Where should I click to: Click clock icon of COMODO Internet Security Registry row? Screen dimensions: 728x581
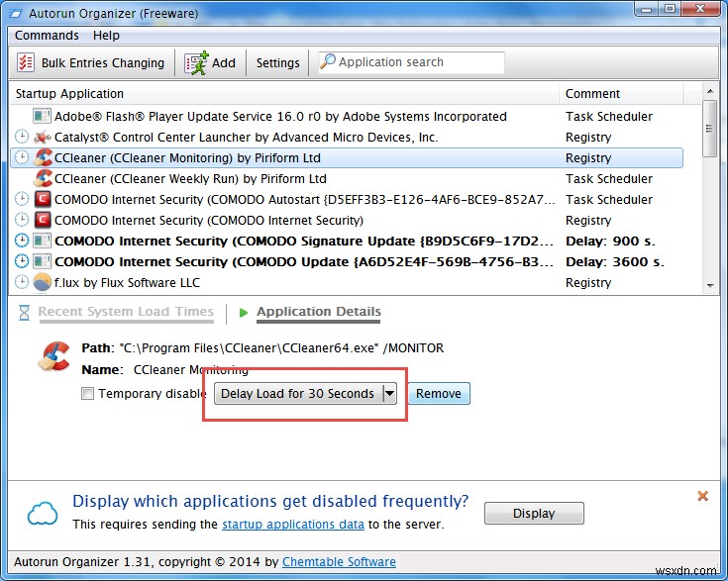[x=22, y=220]
